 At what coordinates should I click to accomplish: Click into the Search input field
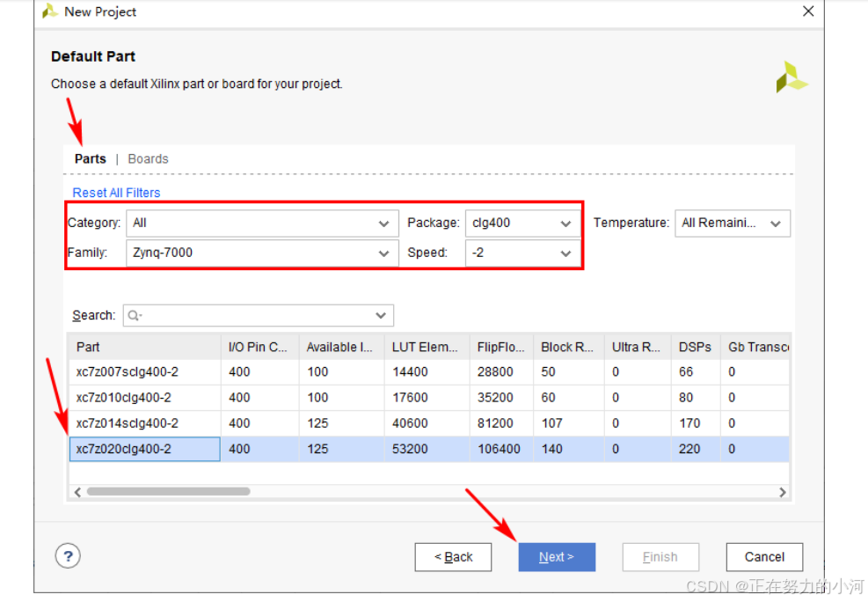[x=258, y=315]
